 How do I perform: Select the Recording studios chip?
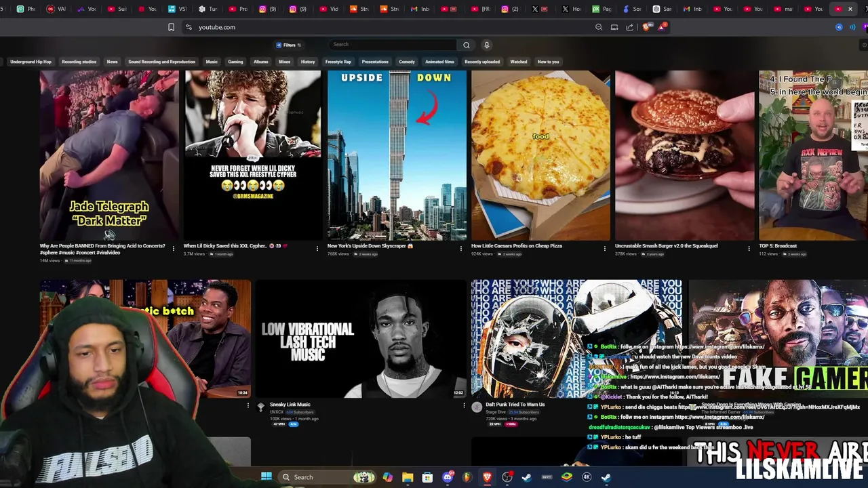click(x=79, y=62)
